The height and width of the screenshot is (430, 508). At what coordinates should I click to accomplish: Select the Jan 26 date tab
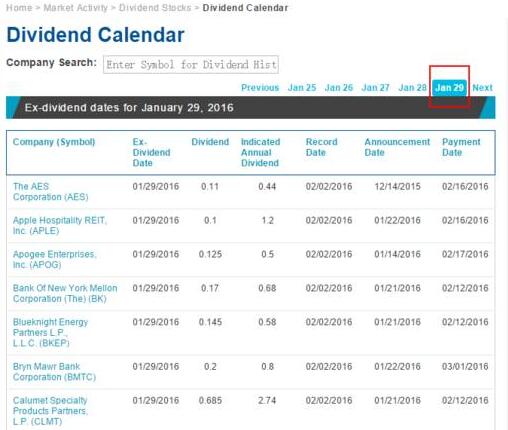339,88
